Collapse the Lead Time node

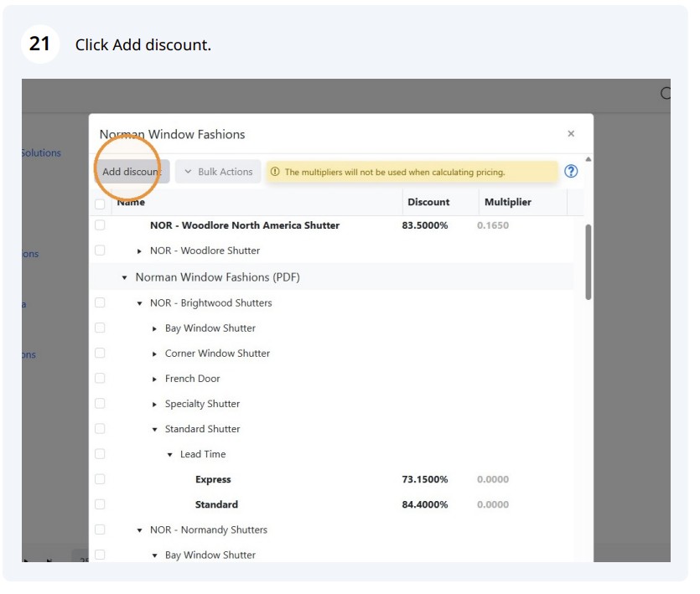coord(169,456)
